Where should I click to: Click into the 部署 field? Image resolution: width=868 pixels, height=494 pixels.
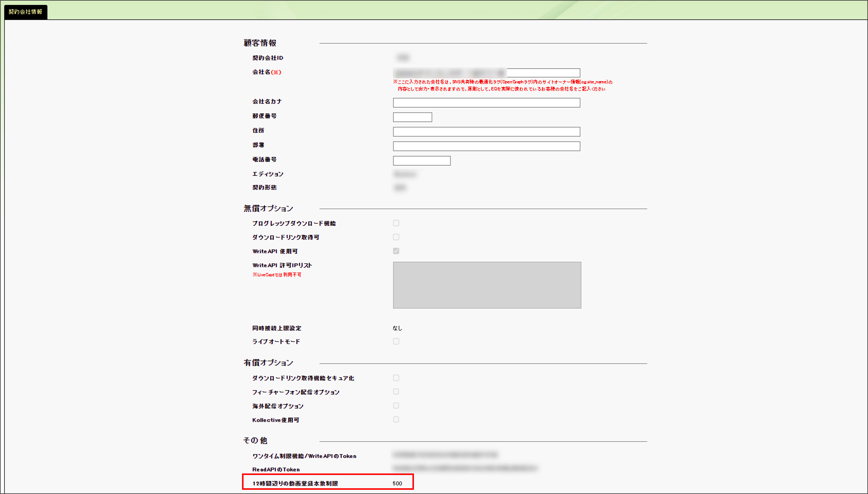pyautogui.click(x=486, y=146)
